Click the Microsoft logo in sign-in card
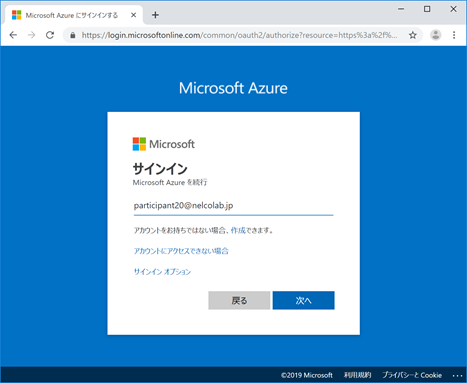The height and width of the screenshot is (383, 467). point(164,144)
